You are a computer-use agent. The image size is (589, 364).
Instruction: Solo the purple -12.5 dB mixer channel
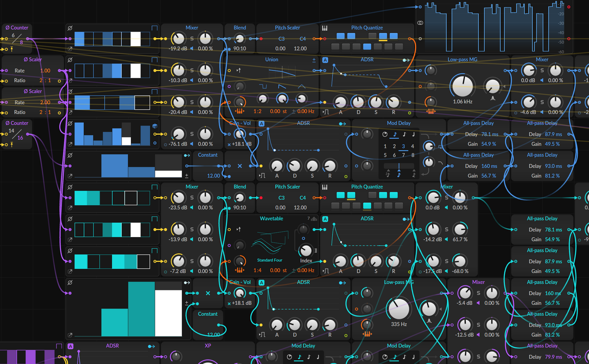478,325
